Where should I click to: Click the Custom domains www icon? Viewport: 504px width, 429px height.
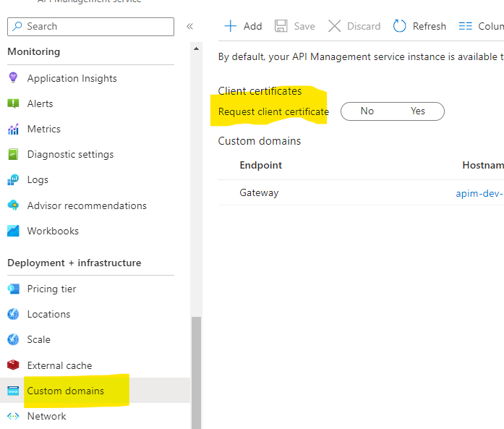pyautogui.click(x=13, y=391)
